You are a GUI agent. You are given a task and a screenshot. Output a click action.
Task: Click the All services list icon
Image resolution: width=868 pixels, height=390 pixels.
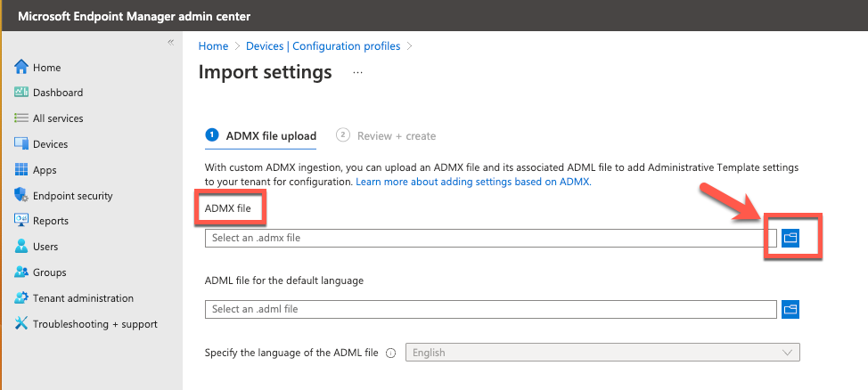click(21, 118)
